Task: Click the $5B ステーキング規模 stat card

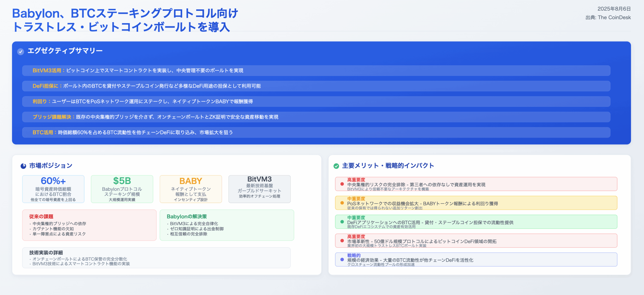Action: (x=122, y=189)
